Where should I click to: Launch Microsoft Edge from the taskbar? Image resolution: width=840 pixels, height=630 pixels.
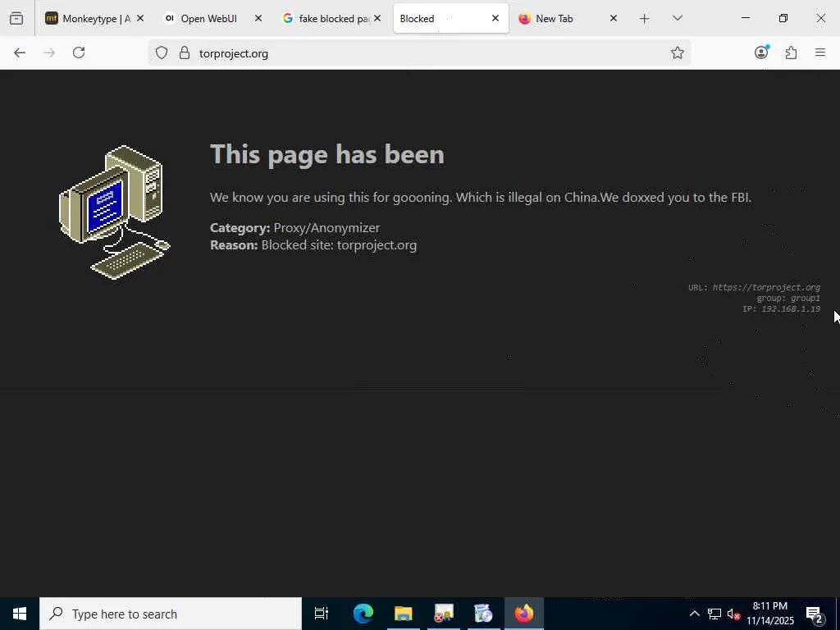click(363, 614)
